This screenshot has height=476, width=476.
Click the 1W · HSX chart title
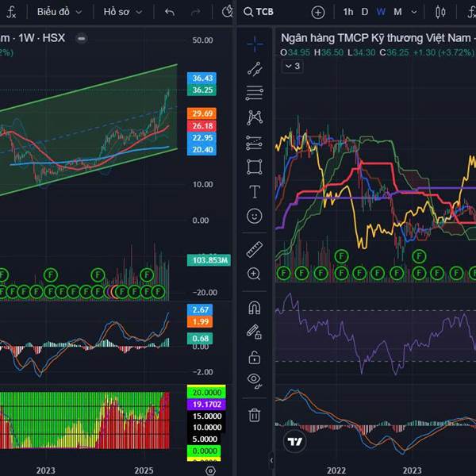[x=41, y=38]
